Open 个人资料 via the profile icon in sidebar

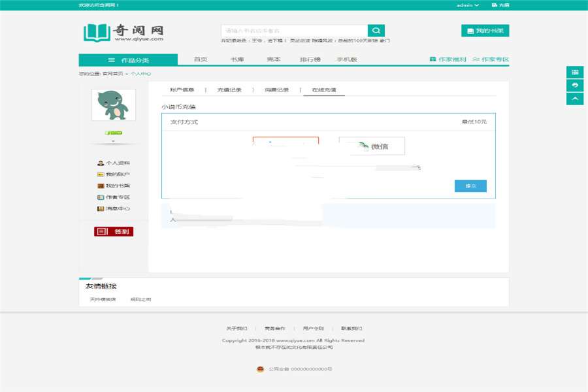[x=101, y=162]
